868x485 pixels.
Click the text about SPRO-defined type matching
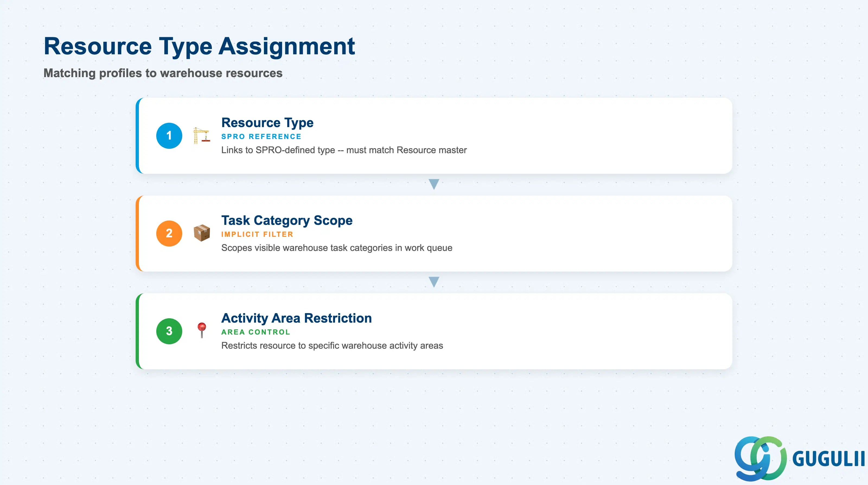click(344, 150)
